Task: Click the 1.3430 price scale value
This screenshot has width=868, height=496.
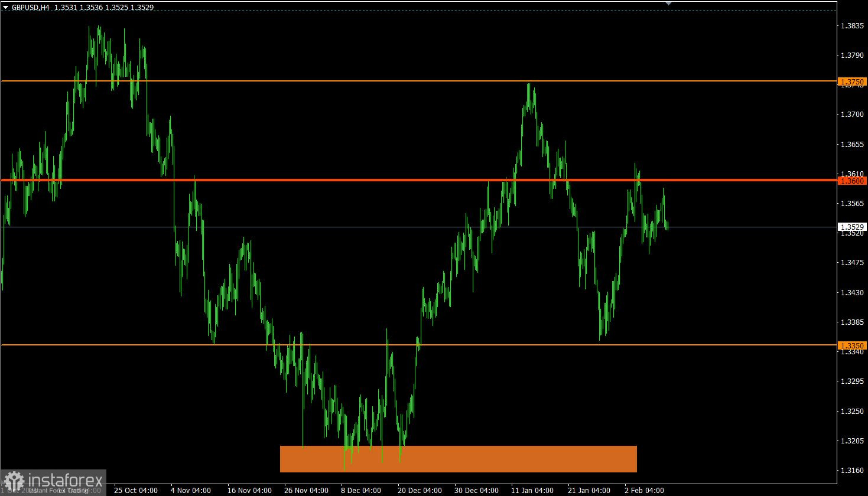Action: 852,293
